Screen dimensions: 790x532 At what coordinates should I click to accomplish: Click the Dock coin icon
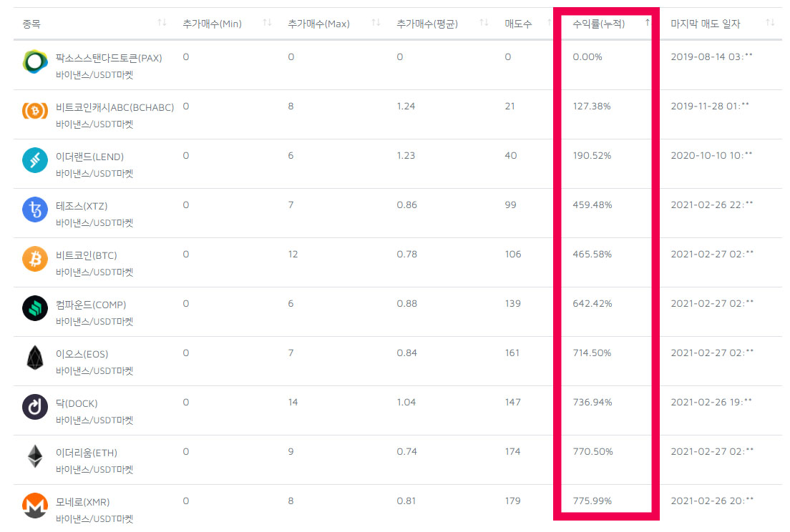(x=35, y=408)
